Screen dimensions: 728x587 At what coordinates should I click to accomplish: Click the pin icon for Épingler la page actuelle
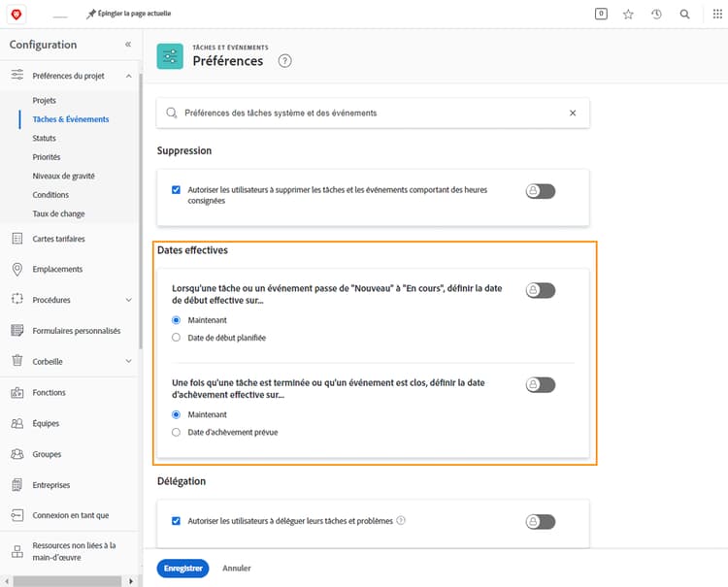[x=91, y=14]
